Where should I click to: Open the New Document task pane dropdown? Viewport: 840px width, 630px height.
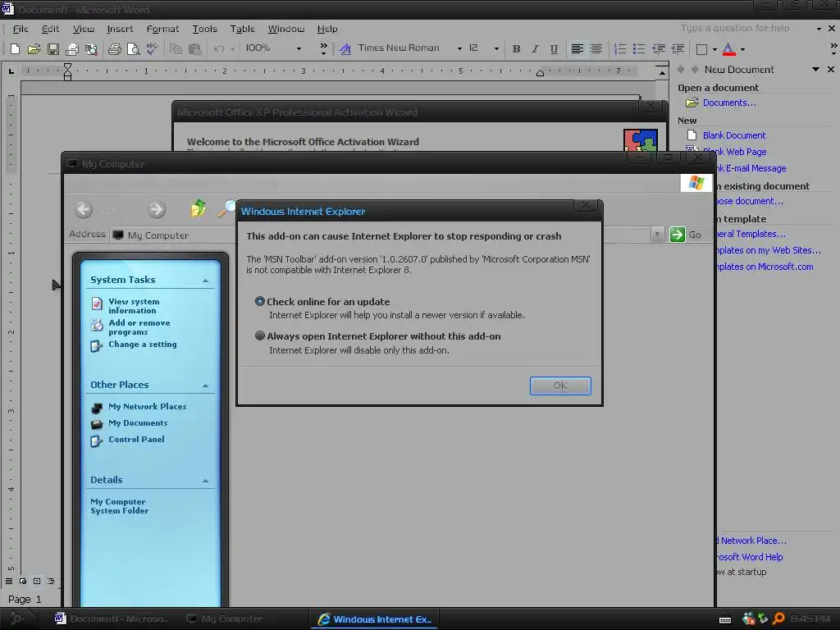click(x=815, y=69)
